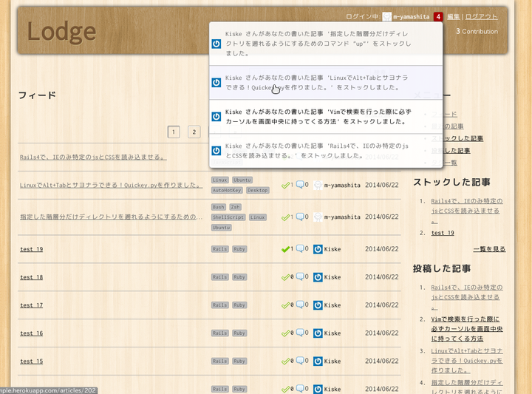Viewport: 532px width, 394px height.
Task: Open the Lodge logo home link
Action: pos(61,32)
